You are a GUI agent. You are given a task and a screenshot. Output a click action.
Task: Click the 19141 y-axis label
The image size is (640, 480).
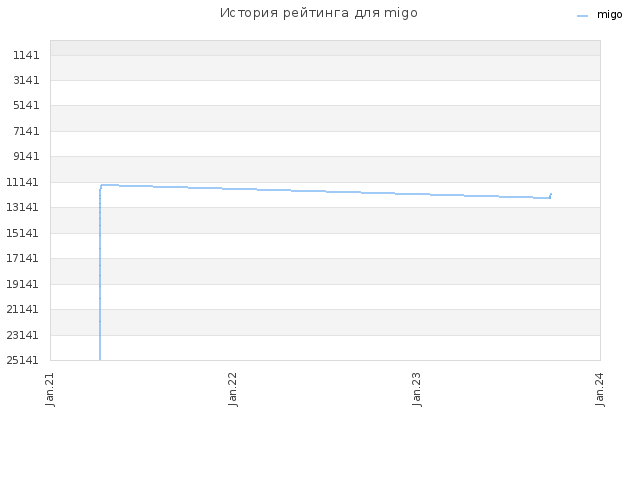pos(22,284)
